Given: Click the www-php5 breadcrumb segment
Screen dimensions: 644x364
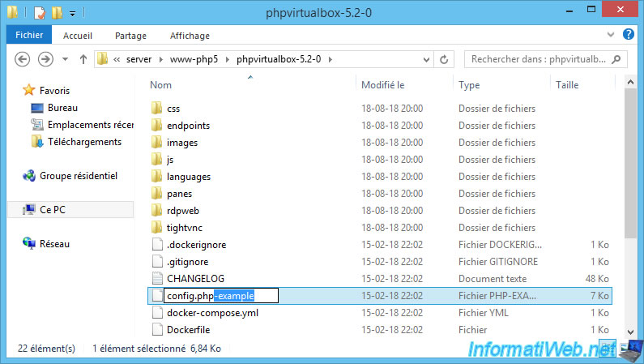Looking at the screenshot, I should [x=194, y=59].
